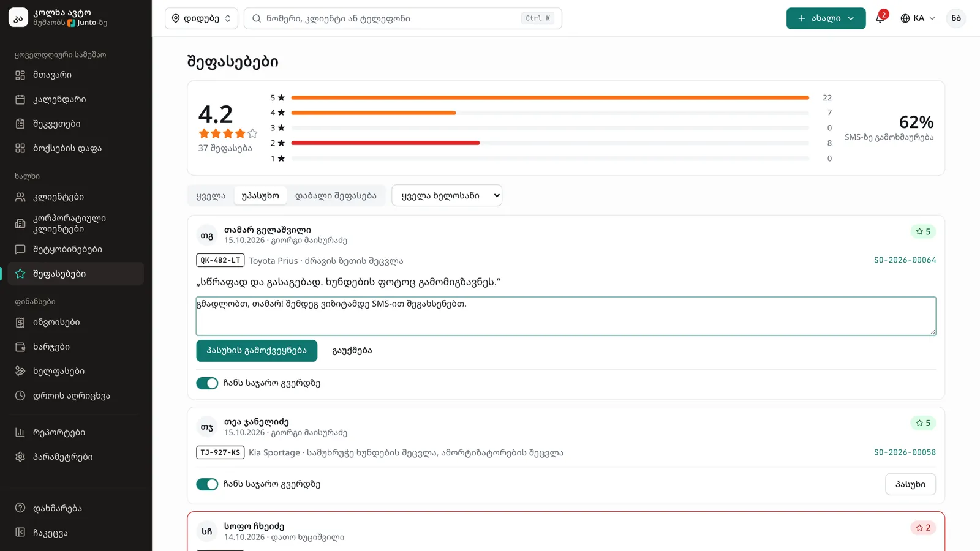The image size is (980, 551).
Task: Open the messages chat icon in sidebar
Action: (x=20, y=249)
